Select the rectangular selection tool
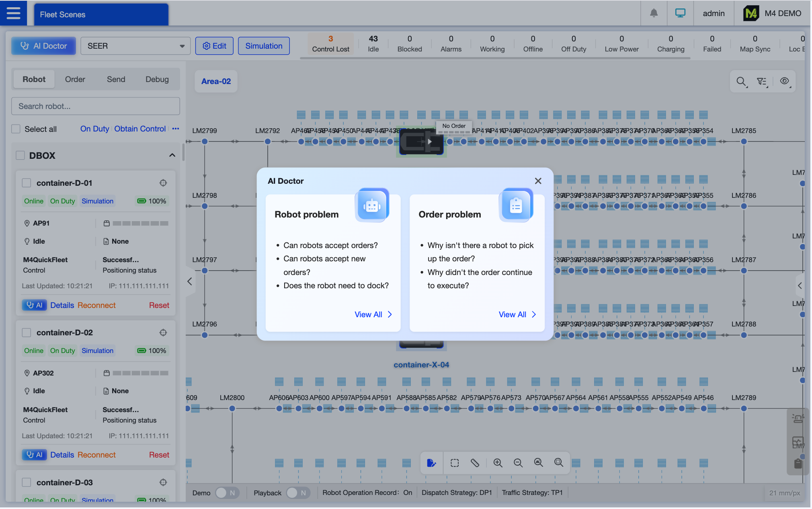Image resolution: width=812 pixels, height=509 pixels. (455, 463)
